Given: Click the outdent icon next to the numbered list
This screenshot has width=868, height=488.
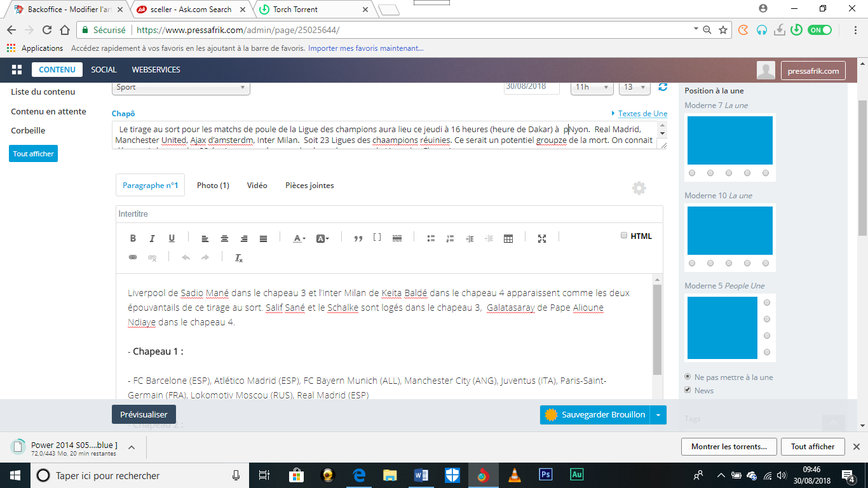Looking at the screenshot, I should tap(470, 239).
